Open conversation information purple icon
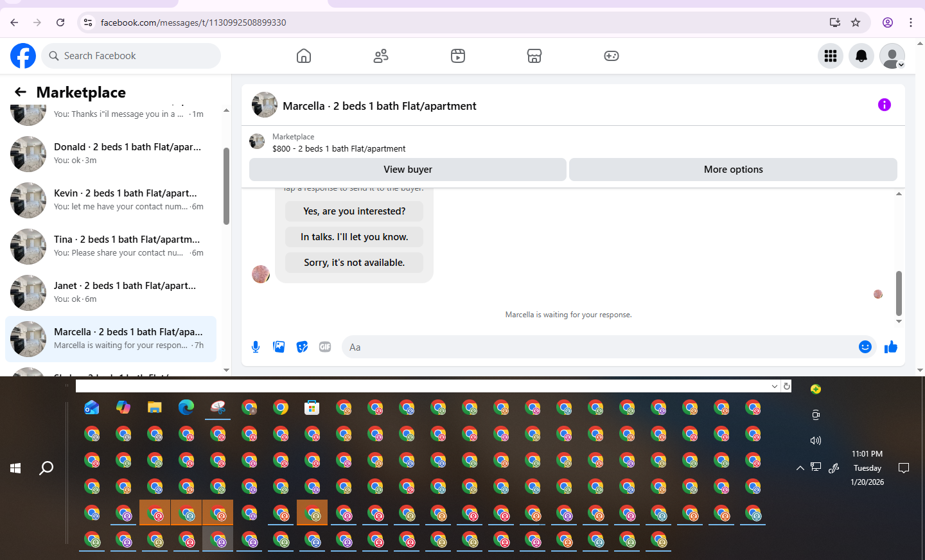Viewport: 925px width, 560px height. click(x=885, y=105)
